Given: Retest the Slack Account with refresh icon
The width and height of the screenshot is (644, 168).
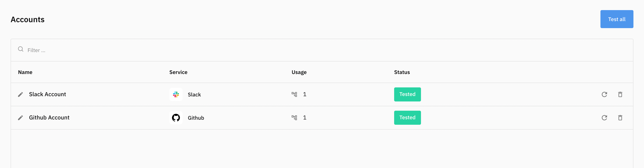Looking at the screenshot, I should (x=604, y=94).
